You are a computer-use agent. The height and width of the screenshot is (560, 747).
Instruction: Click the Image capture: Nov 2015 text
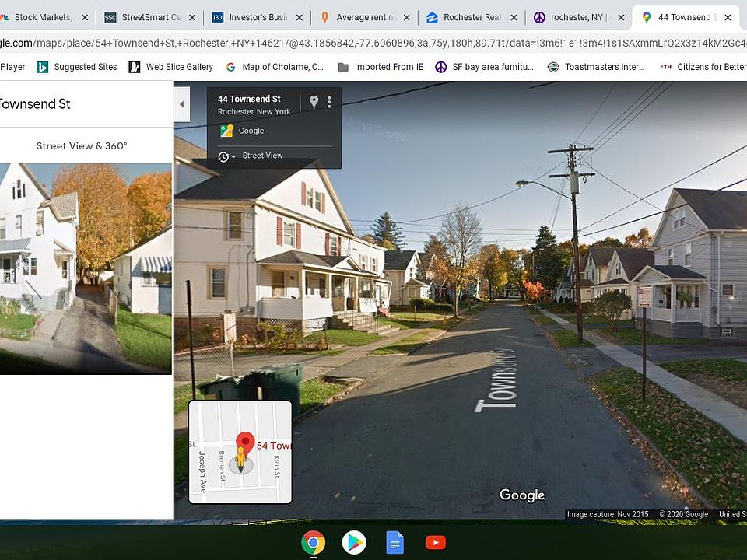click(x=608, y=514)
